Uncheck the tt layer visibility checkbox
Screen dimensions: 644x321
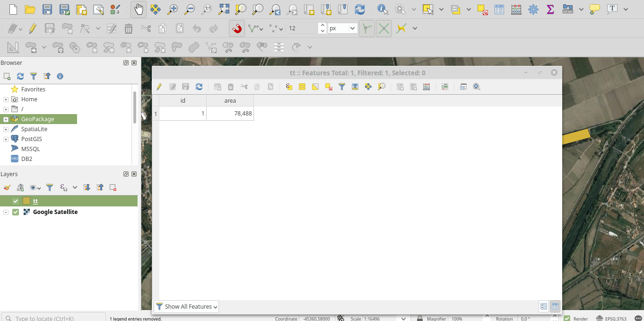point(16,201)
